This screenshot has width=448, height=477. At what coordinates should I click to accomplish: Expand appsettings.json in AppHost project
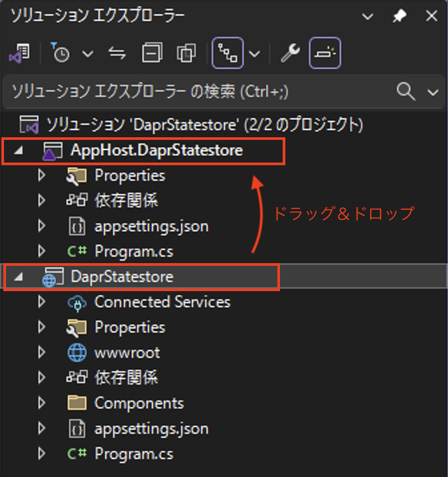coord(42,226)
